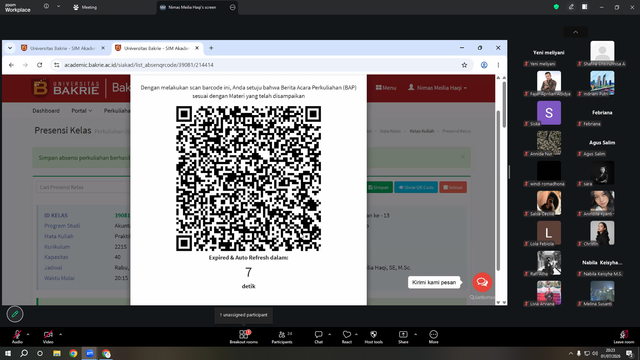Screen dimensions: 640x360
Task: Click the green annotate pencil icon
Action: coord(15,314)
